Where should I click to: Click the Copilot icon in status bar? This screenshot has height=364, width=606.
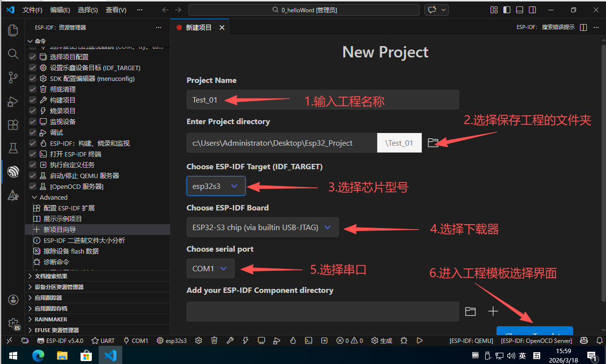coord(584,340)
